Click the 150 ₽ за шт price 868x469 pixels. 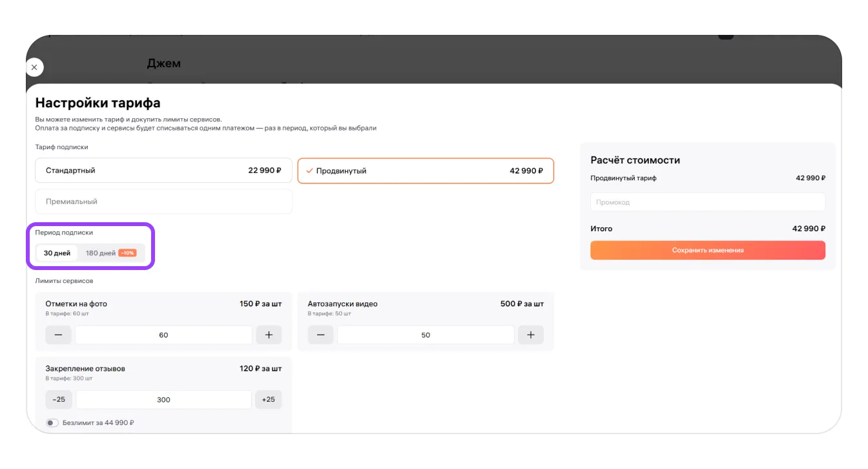[x=260, y=304]
